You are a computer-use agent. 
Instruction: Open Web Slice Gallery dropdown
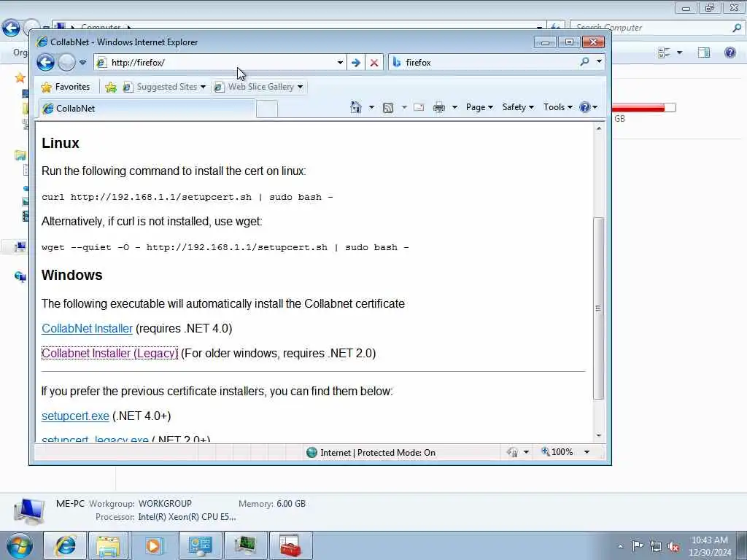click(x=259, y=87)
